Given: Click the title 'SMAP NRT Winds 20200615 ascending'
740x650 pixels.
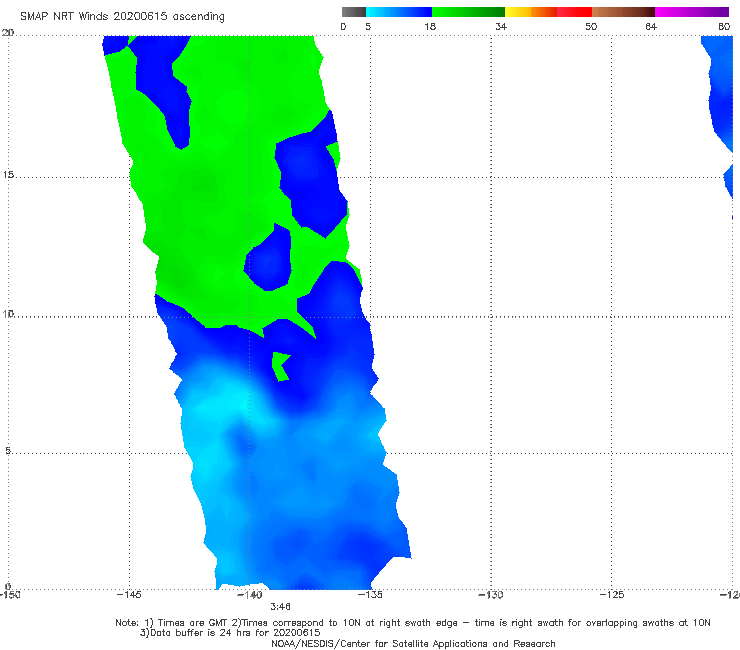Looking at the screenshot, I should tap(122, 16).
